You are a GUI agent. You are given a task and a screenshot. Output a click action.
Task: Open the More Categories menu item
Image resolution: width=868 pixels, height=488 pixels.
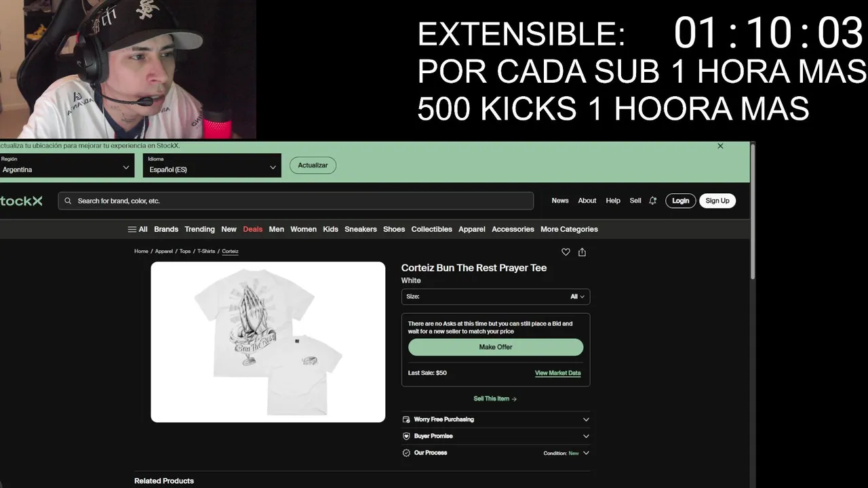click(x=569, y=229)
